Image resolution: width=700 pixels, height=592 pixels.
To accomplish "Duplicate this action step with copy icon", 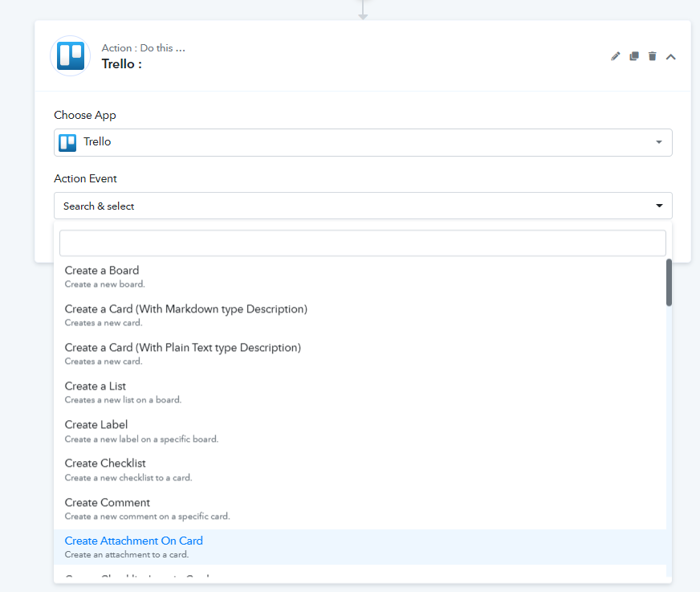I will [x=634, y=56].
